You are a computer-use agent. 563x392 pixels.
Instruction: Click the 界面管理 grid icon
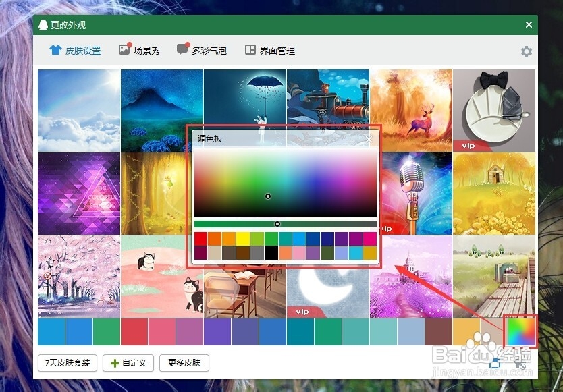(x=251, y=50)
